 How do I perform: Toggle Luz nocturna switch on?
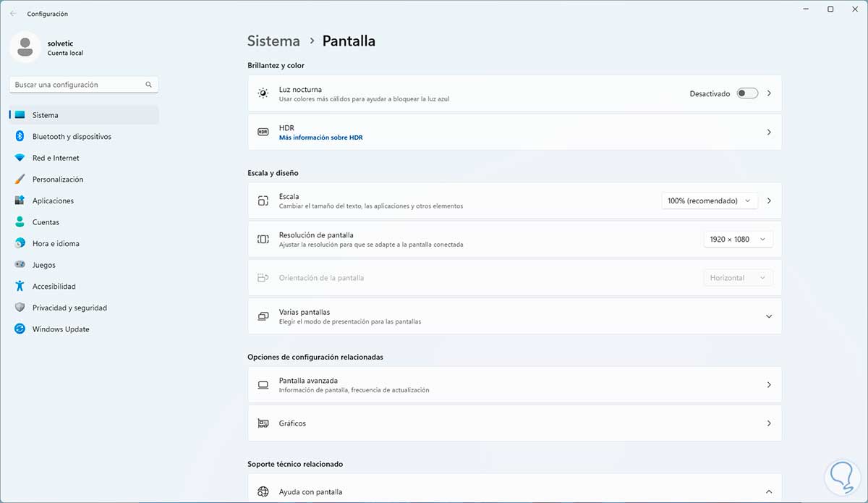pos(746,93)
